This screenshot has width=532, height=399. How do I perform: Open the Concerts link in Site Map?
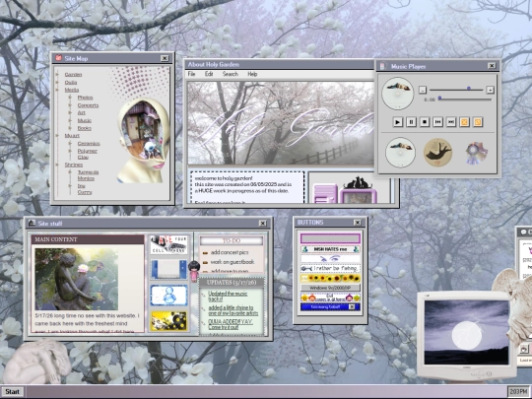(x=88, y=105)
